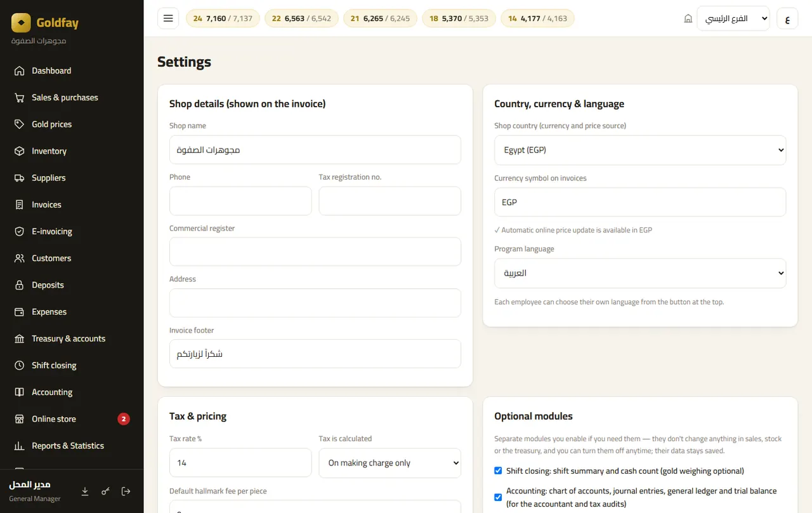Click the key icon to change password
Image resolution: width=812 pixels, height=513 pixels.
[x=105, y=491]
